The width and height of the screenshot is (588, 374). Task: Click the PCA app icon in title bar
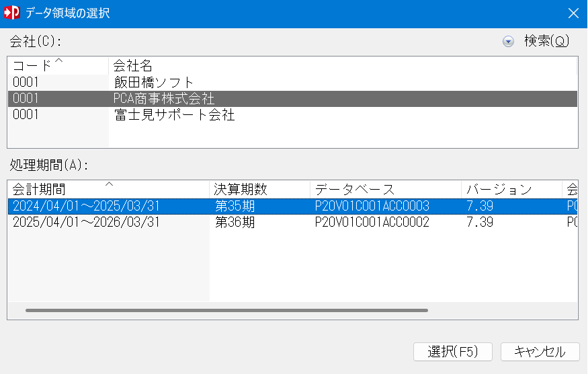[x=11, y=13]
